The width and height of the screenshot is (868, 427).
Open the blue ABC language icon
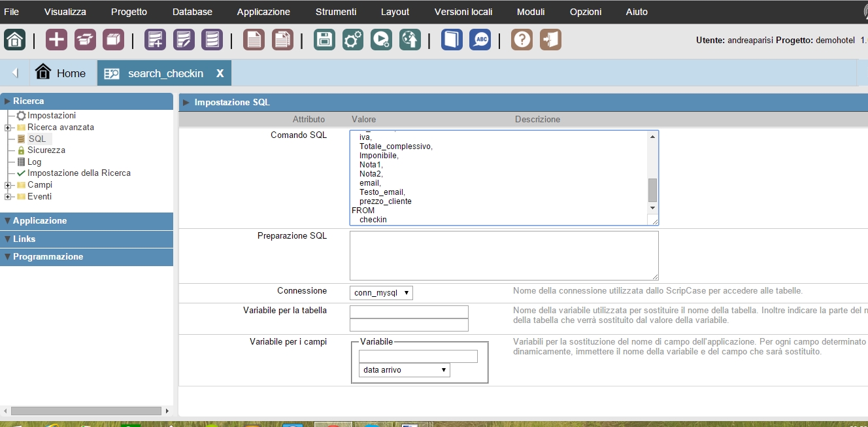pos(480,40)
